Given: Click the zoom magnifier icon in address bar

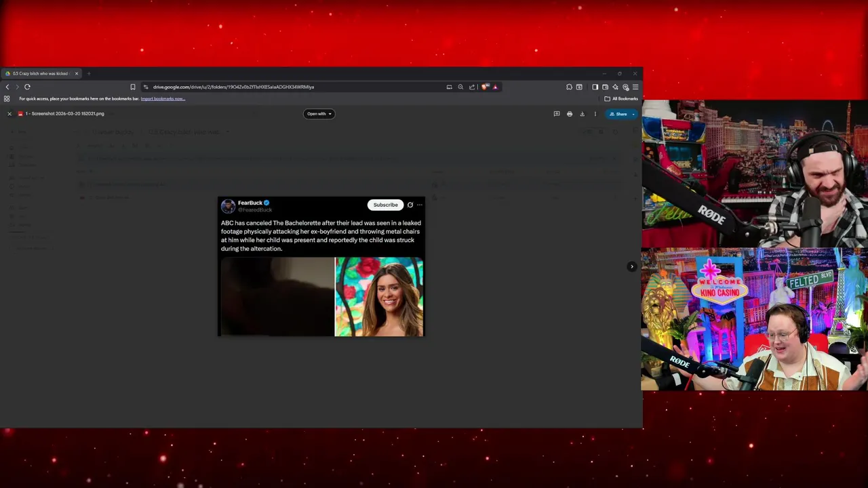Looking at the screenshot, I should [460, 87].
